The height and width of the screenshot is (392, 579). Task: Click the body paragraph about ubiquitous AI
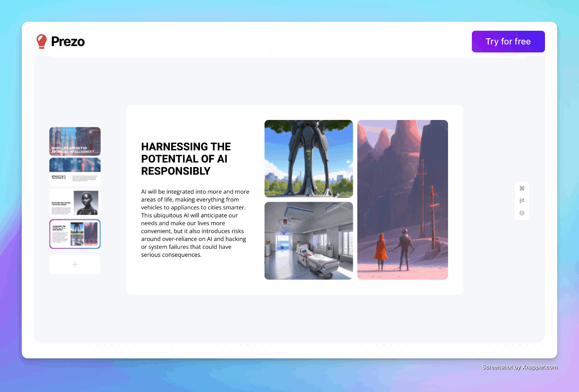(195, 223)
